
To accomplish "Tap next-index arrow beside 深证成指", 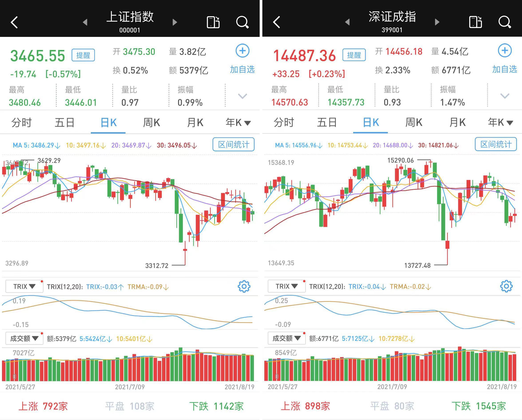I will pos(437,22).
